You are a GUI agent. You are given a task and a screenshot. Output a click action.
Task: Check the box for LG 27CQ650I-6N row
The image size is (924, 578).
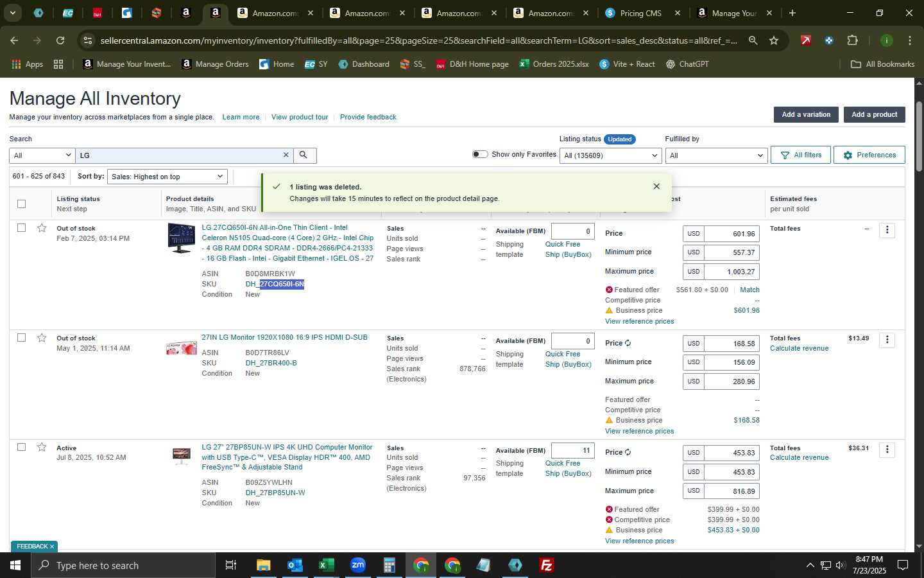(x=21, y=228)
